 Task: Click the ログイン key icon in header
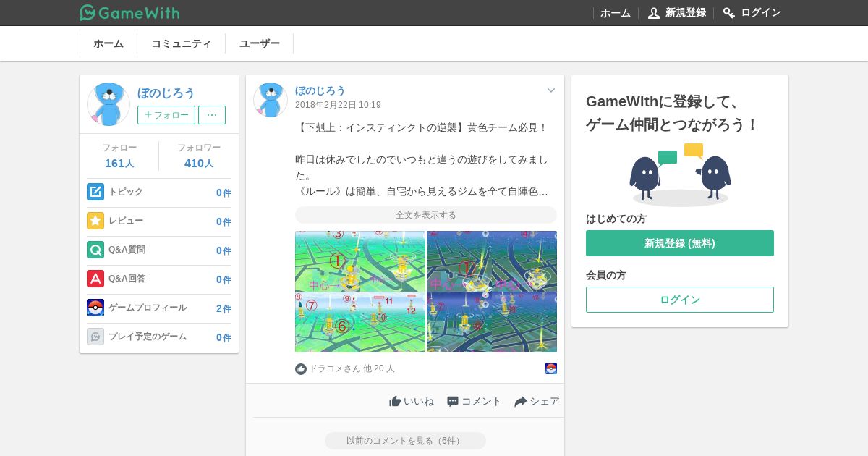(x=729, y=13)
